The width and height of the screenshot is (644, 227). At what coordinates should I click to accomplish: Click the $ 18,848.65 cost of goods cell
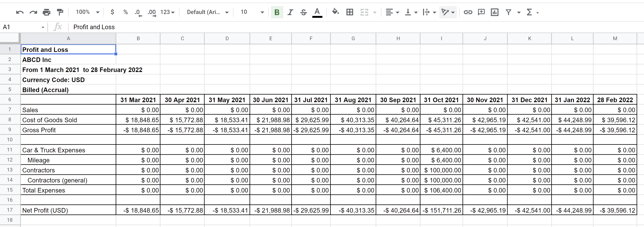click(138, 120)
